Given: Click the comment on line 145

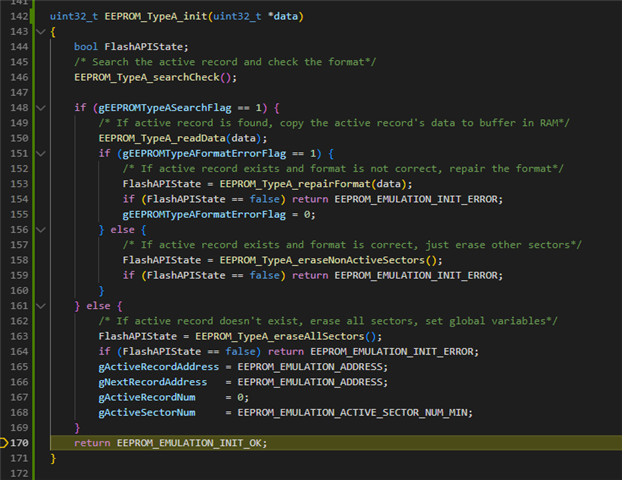Looking at the screenshot, I should click(x=225, y=62).
